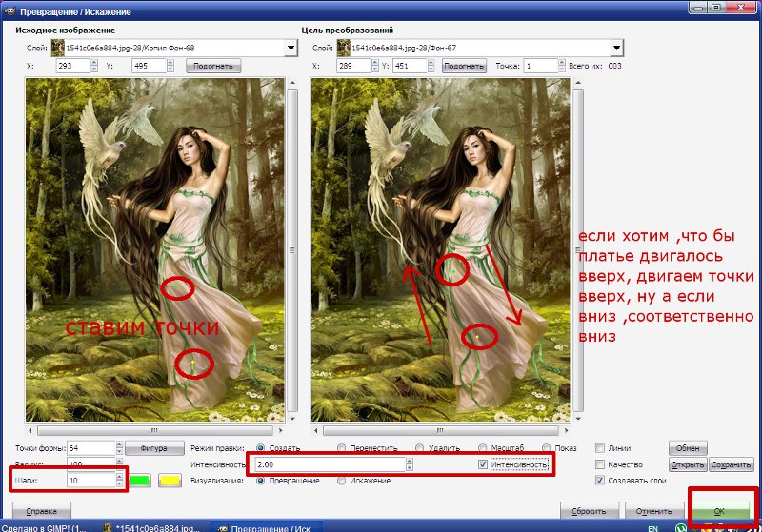Switch to Сделано в GIMP! taskbar window
The width and height of the screenshot is (762, 532).
[44, 527]
